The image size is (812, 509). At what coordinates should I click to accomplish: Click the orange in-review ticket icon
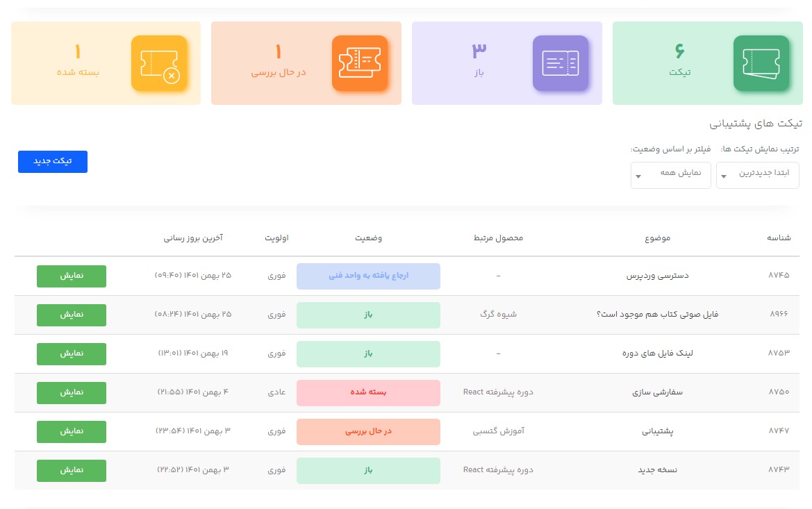pos(359,63)
